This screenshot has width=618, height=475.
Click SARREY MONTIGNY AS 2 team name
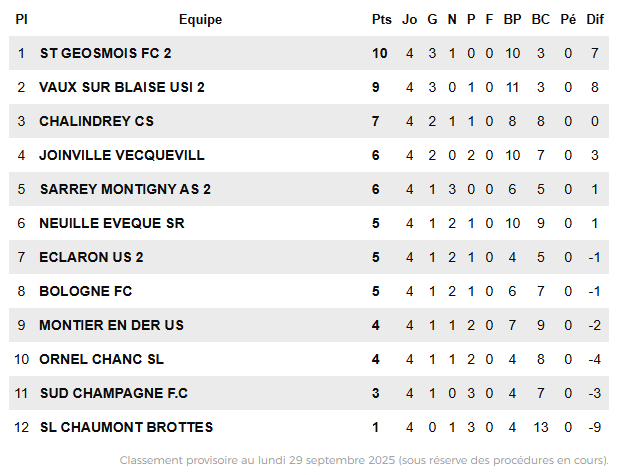point(125,189)
